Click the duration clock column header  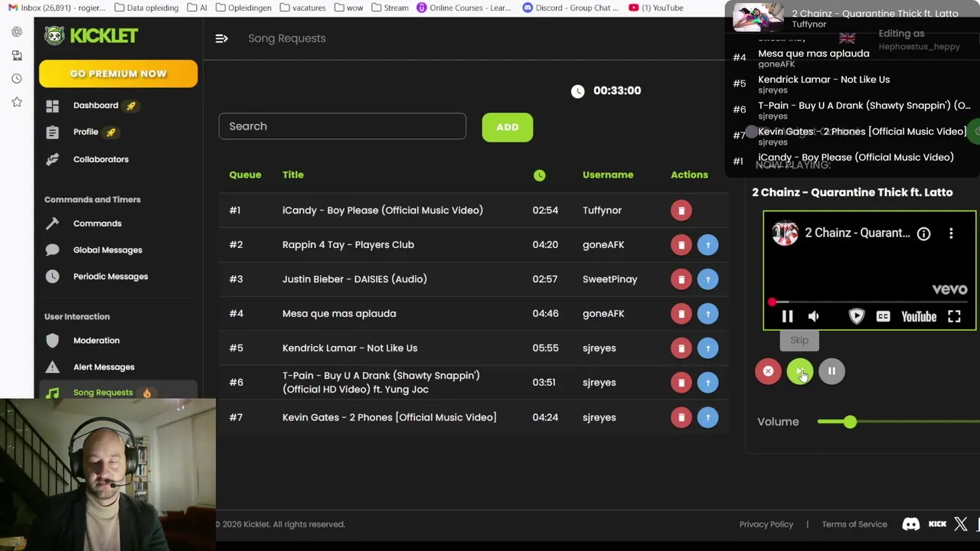coord(539,175)
